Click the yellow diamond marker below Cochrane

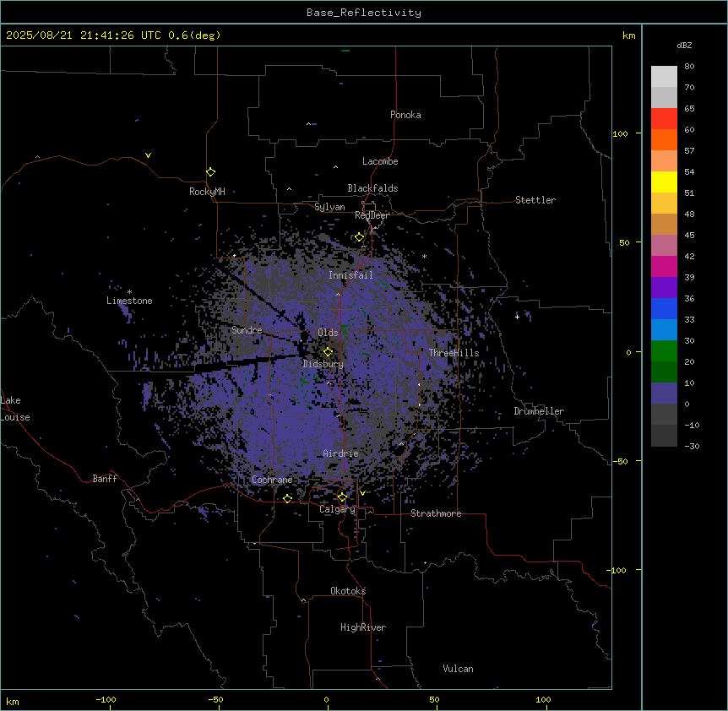point(287,498)
